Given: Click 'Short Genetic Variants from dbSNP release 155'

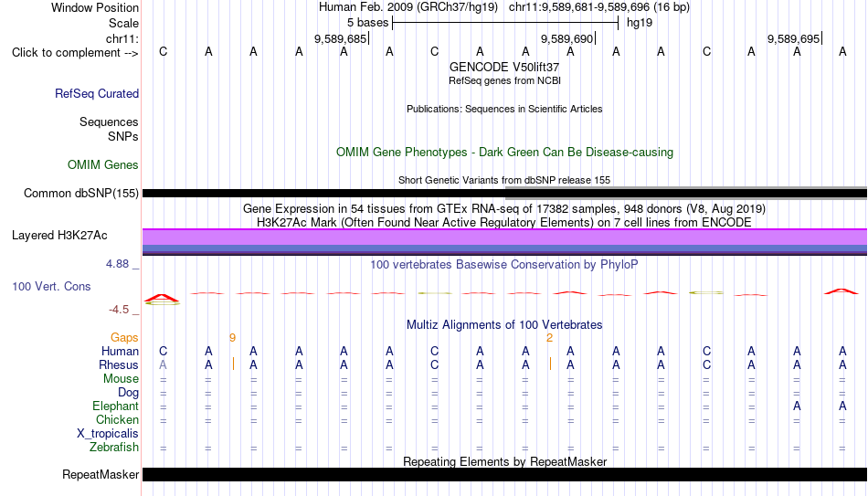Looking at the screenshot, I should click(x=504, y=181).
